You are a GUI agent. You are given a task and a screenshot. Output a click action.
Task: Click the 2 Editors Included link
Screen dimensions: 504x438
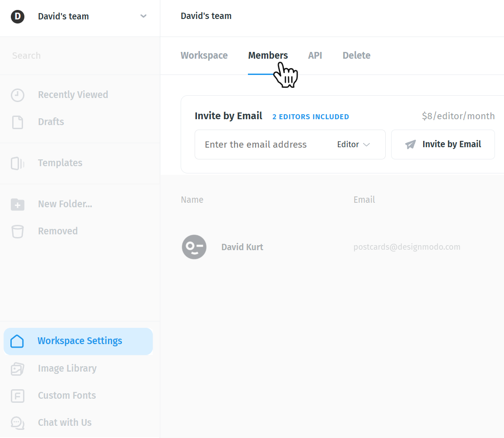pyautogui.click(x=311, y=116)
